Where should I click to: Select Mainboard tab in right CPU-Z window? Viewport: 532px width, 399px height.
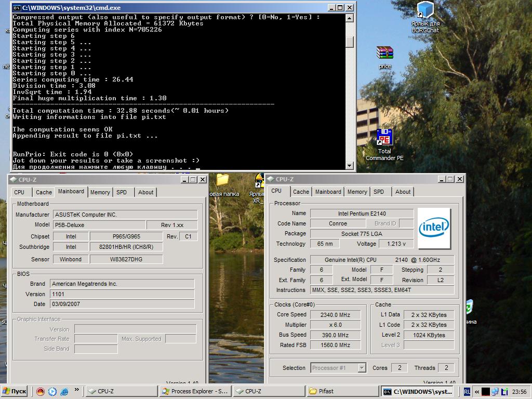pos(328,192)
